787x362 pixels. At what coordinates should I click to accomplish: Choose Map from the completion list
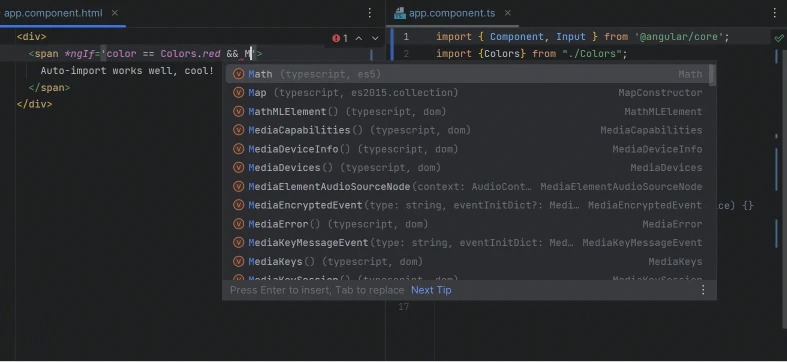(x=468, y=93)
